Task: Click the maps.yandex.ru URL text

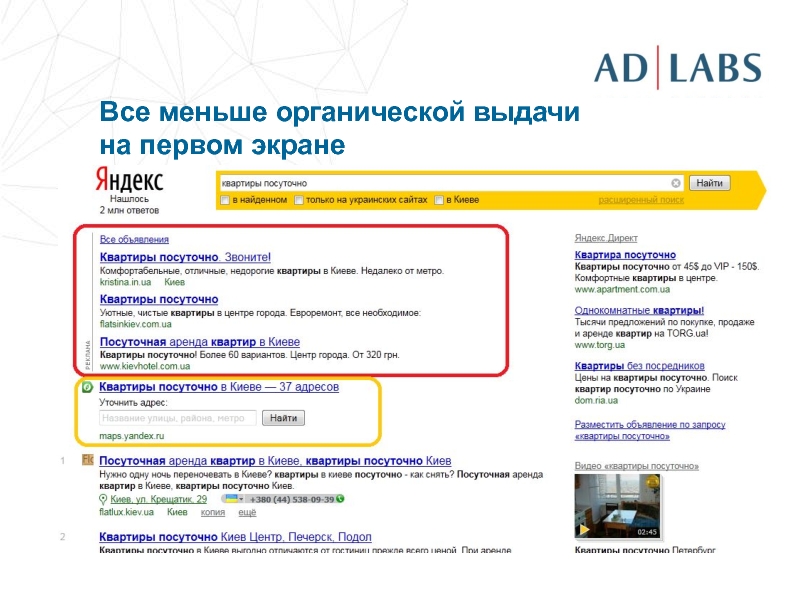Action: click(x=132, y=436)
